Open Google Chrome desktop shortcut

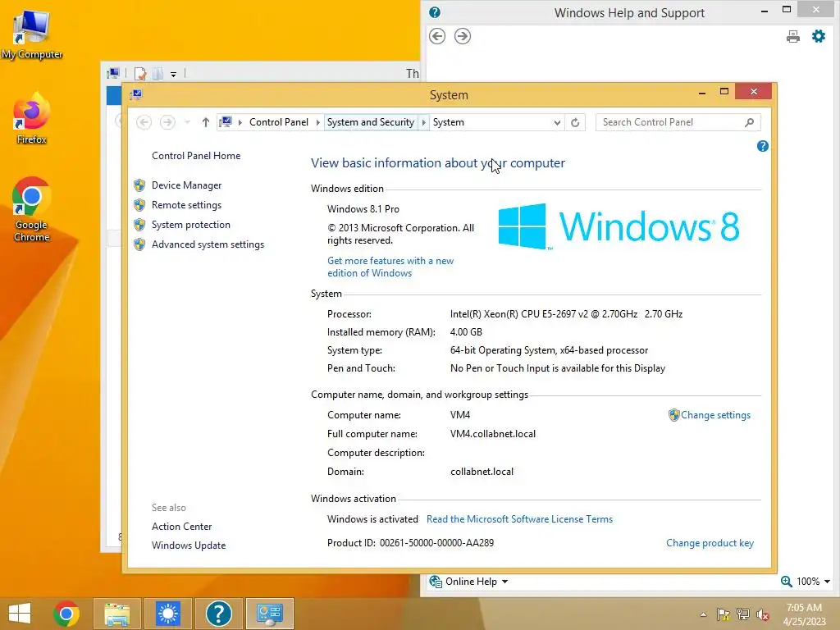[x=32, y=209]
